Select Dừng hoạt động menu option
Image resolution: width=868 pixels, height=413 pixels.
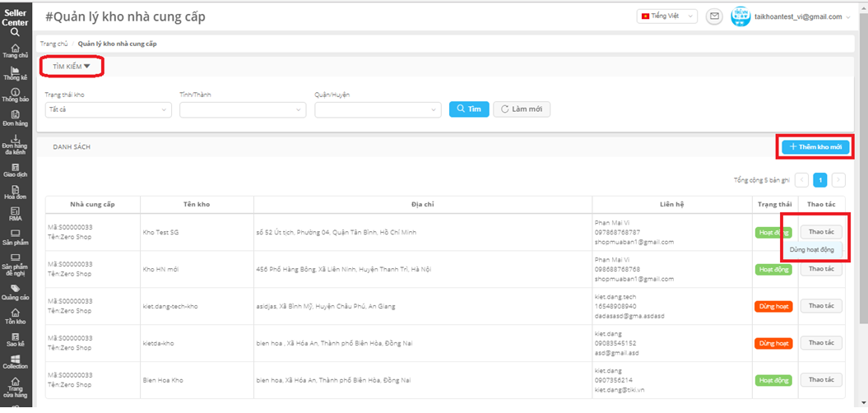[x=813, y=249]
